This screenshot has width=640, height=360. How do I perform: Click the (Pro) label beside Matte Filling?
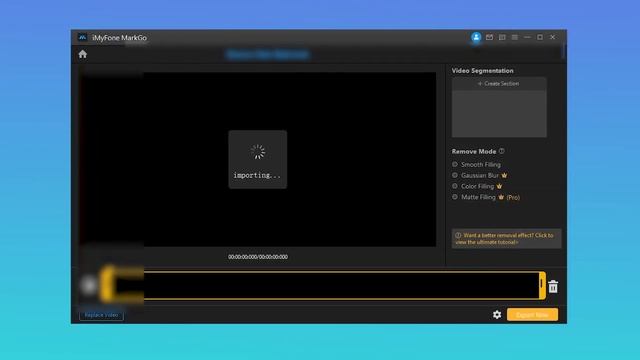click(513, 198)
